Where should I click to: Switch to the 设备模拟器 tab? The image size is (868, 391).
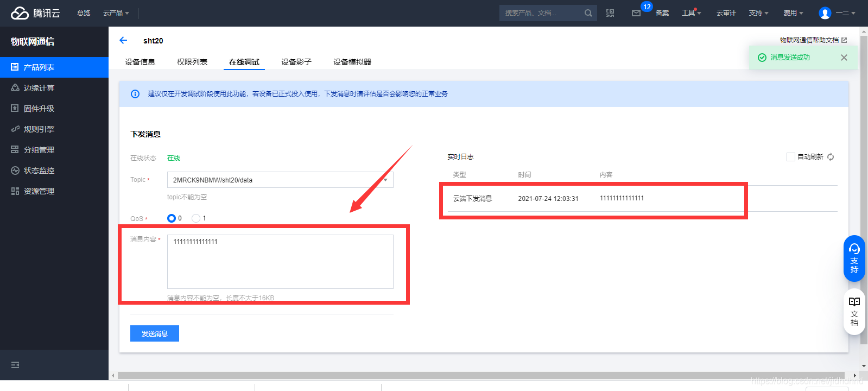(x=352, y=62)
